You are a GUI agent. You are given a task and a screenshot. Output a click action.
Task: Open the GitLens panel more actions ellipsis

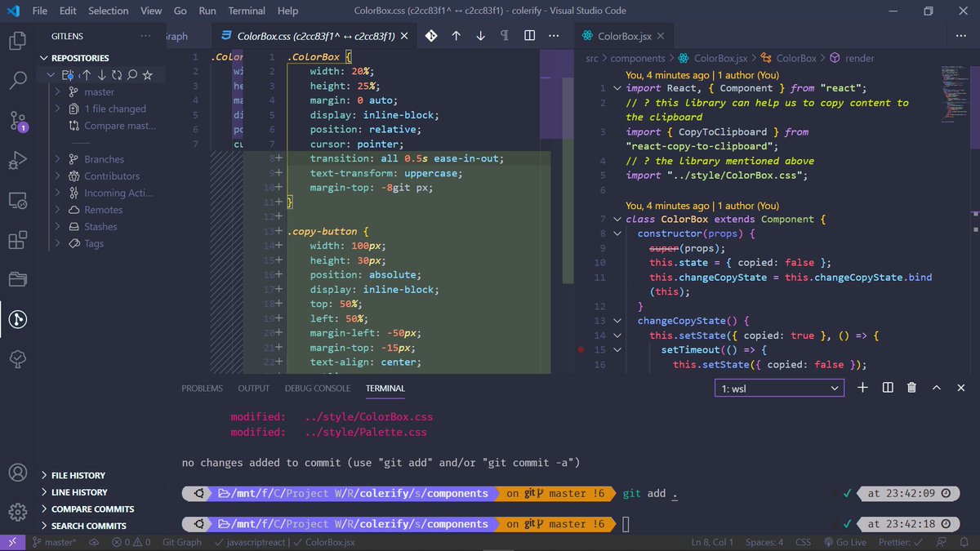point(145,36)
